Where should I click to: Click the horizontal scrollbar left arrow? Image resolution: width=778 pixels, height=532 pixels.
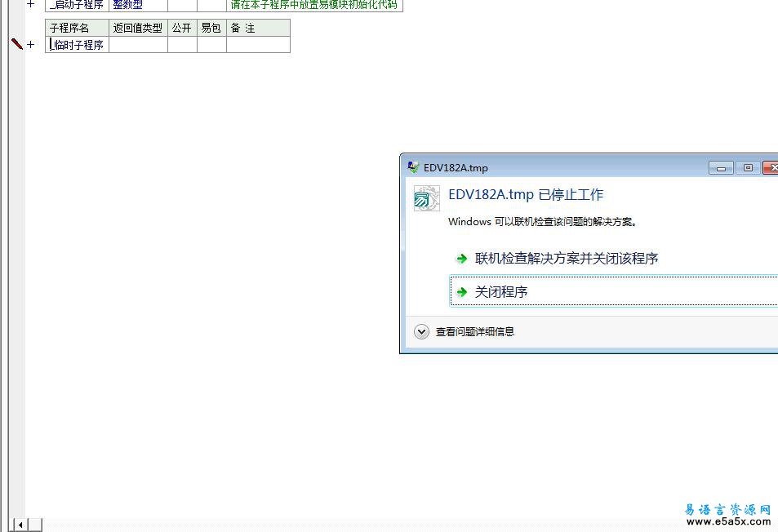click(x=20, y=525)
